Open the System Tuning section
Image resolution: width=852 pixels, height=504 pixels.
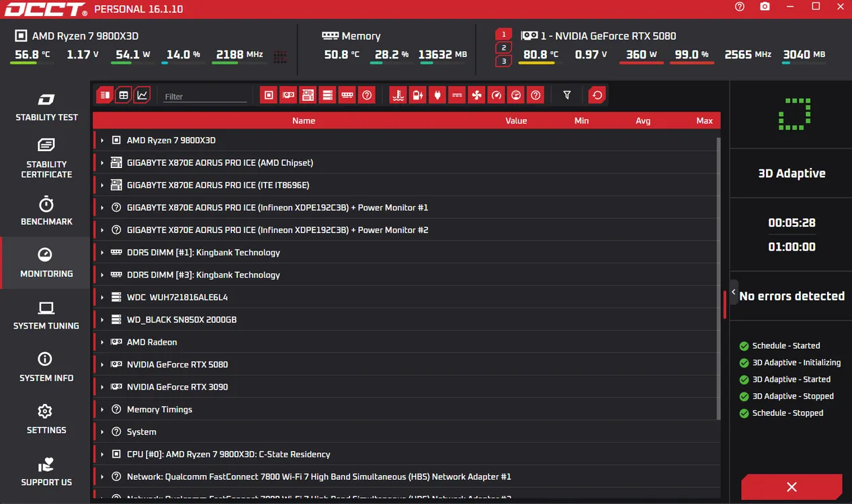coord(46,315)
